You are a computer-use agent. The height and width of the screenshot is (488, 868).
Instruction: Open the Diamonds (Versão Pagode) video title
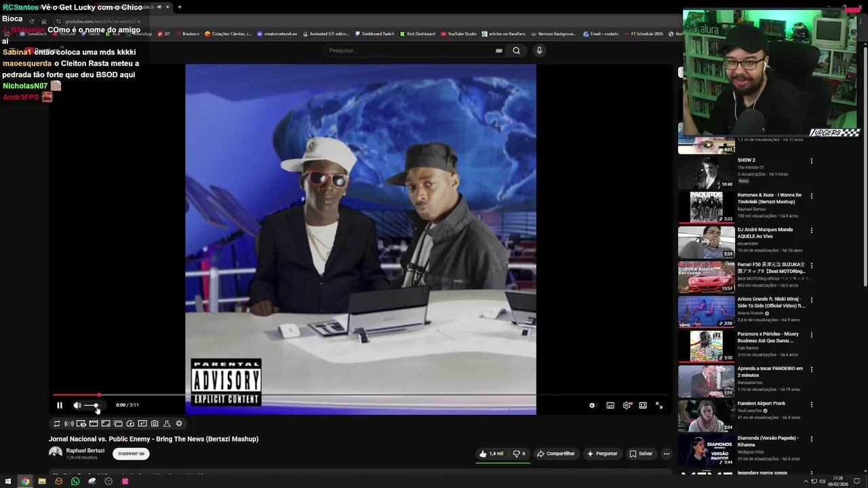coord(768,441)
